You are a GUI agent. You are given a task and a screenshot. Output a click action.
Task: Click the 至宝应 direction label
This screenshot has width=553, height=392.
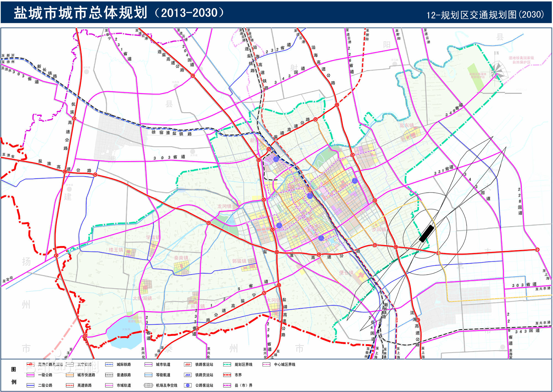[8, 279]
